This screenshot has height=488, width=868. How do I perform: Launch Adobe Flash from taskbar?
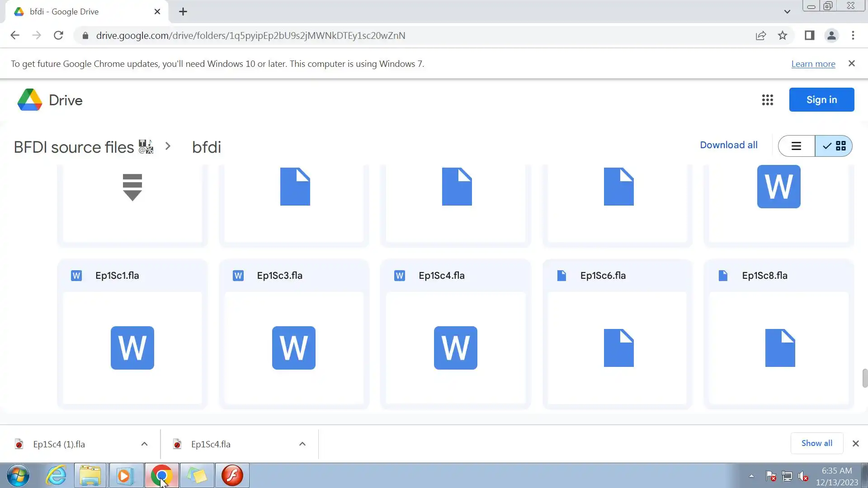coord(232,475)
